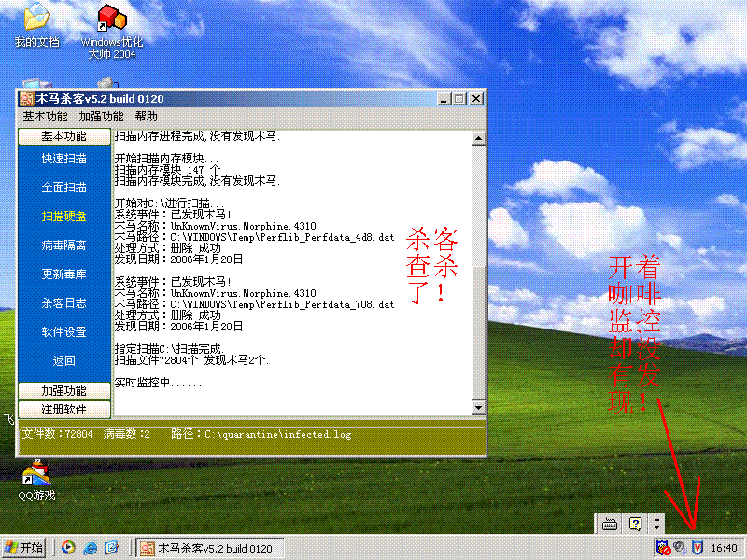Open the 杀客日志 log
747x560 pixels.
pos(63,302)
